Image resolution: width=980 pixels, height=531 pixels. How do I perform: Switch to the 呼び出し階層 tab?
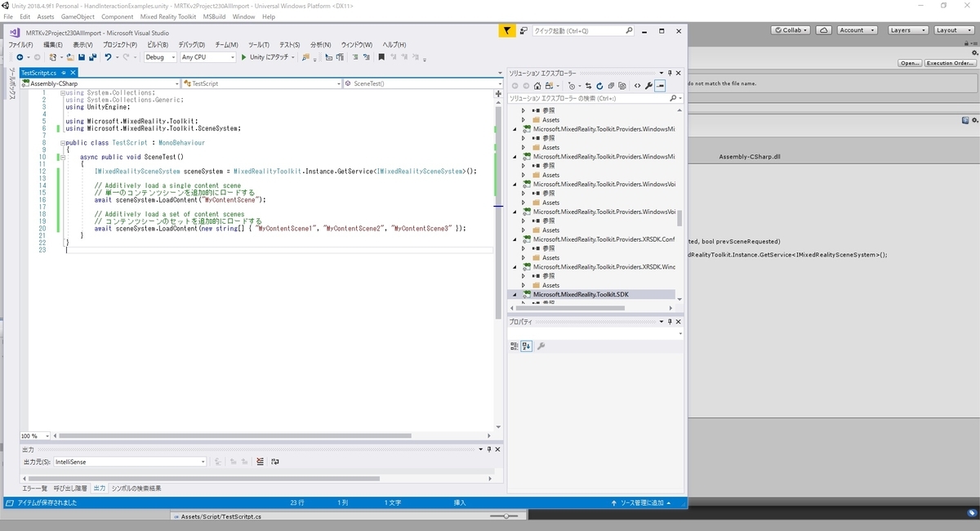pos(70,488)
